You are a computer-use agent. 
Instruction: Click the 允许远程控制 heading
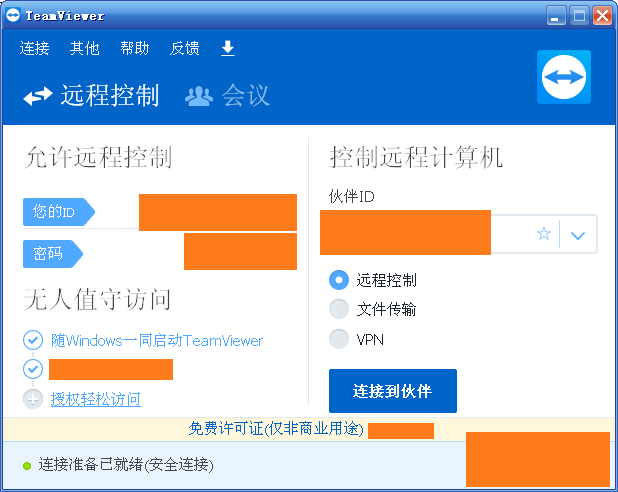click(x=98, y=157)
